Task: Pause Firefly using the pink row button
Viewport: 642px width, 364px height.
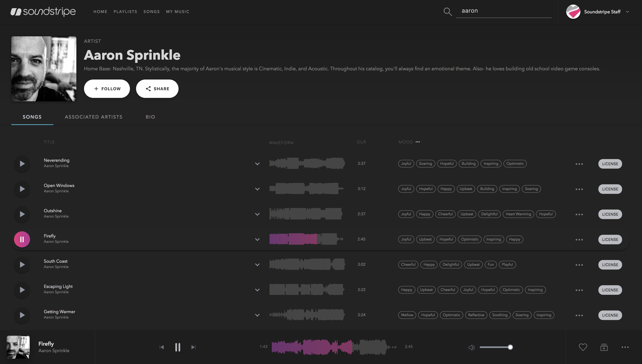Action: click(x=22, y=239)
